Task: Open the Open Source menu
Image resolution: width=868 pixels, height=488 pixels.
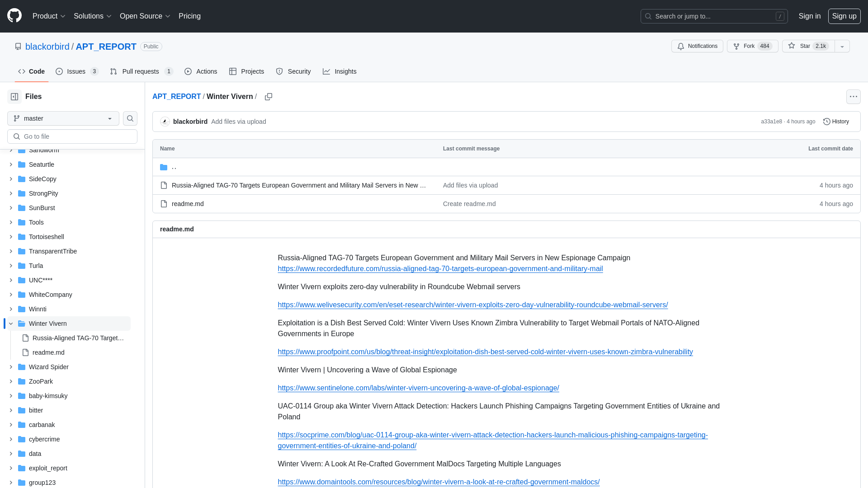Action: [x=145, y=16]
